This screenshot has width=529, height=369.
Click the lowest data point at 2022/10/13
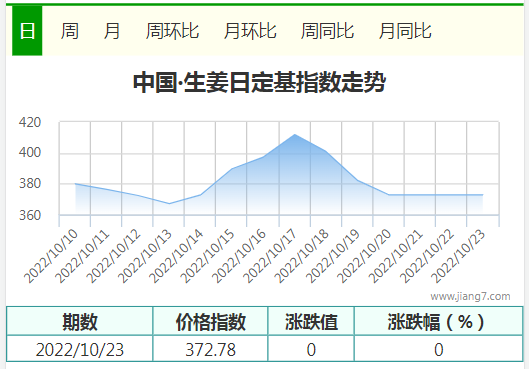pos(169,203)
